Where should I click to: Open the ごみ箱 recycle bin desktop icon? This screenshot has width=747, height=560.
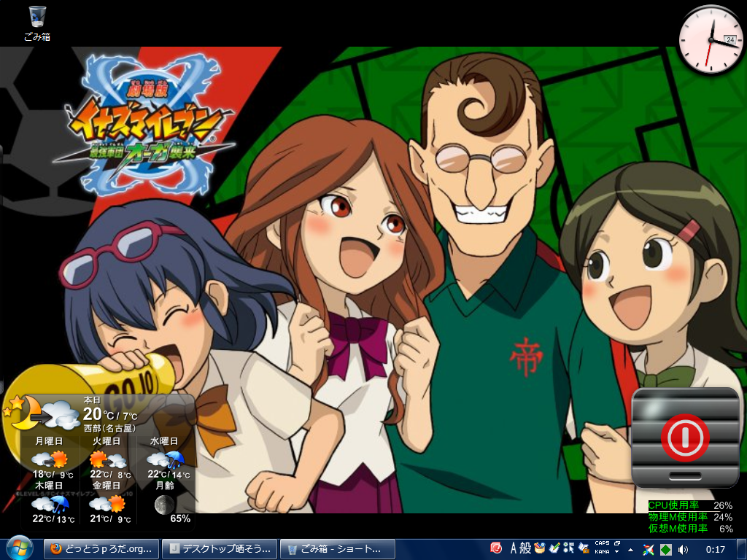pos(37,23)
